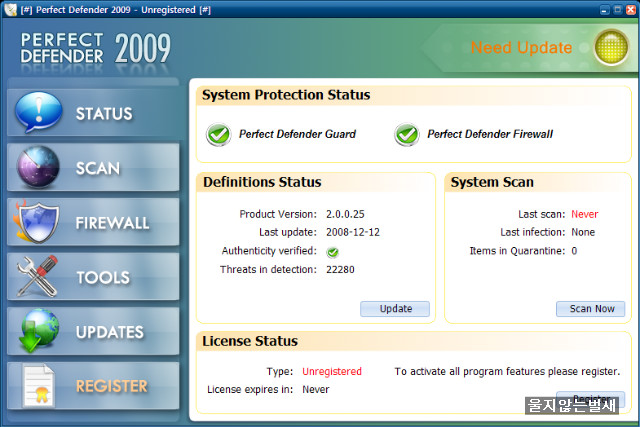
Task: Click the Perfect Defender Guard green checkmark icon
Action: click(218, 134)
